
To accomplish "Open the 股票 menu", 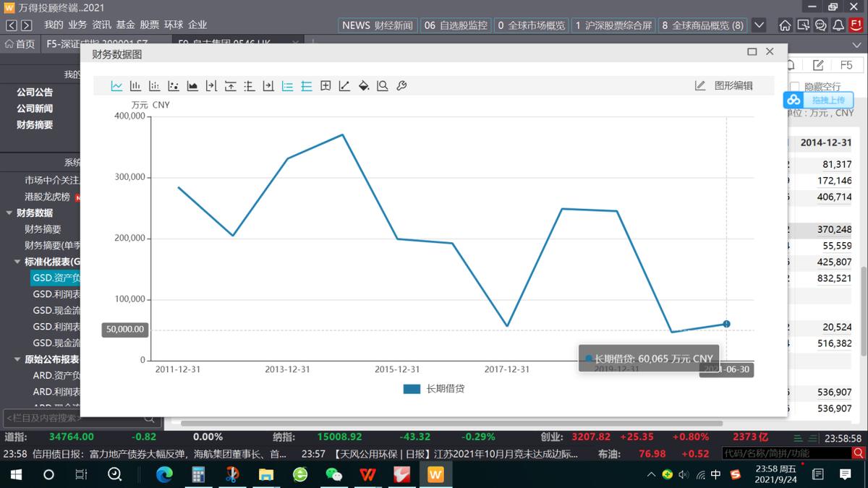I will tap(149, 25).
